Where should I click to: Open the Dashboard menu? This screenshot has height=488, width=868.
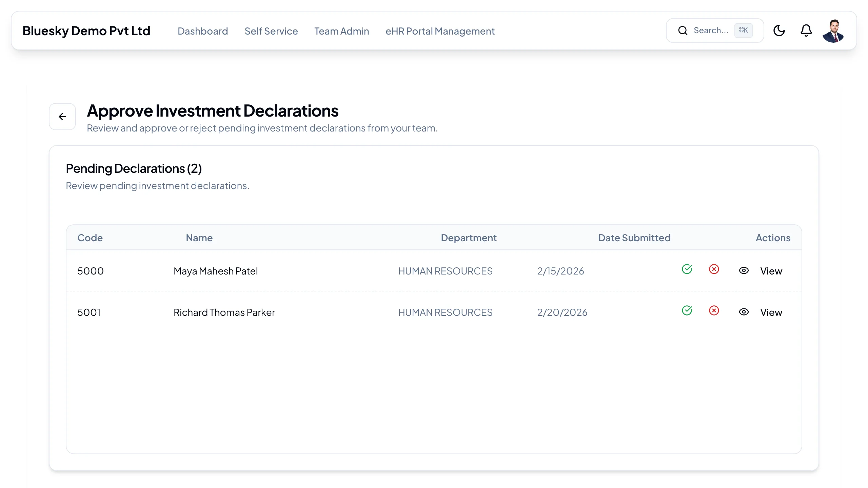coord(203,31)
